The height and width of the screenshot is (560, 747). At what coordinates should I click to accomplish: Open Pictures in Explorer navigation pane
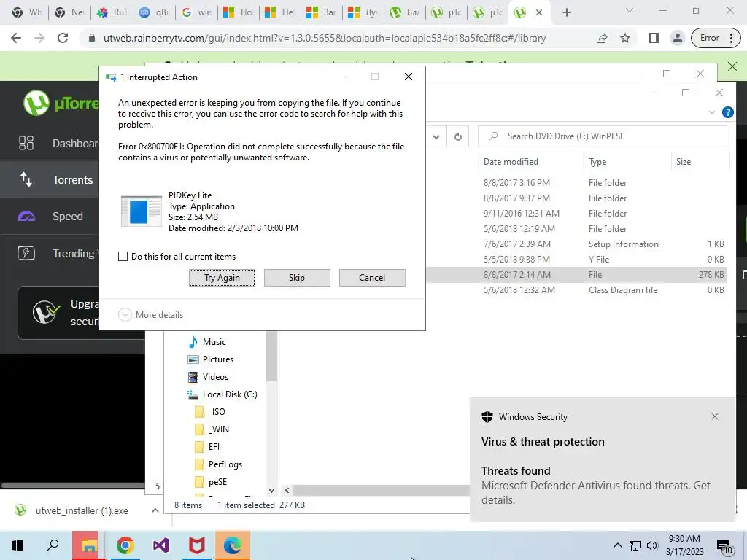pos(211,359)
